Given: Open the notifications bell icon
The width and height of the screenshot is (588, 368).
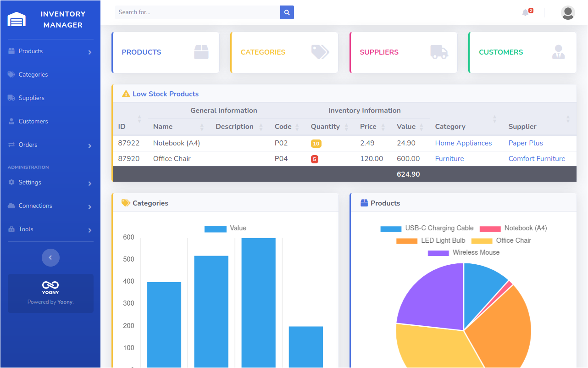Looking at the screenshot, I should (x=526, y=12).
